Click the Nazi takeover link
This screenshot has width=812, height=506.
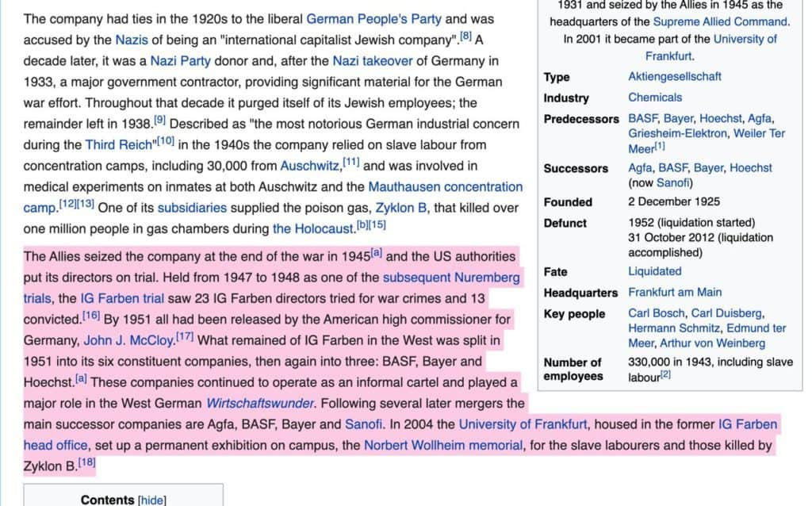[x=373, y=60]
